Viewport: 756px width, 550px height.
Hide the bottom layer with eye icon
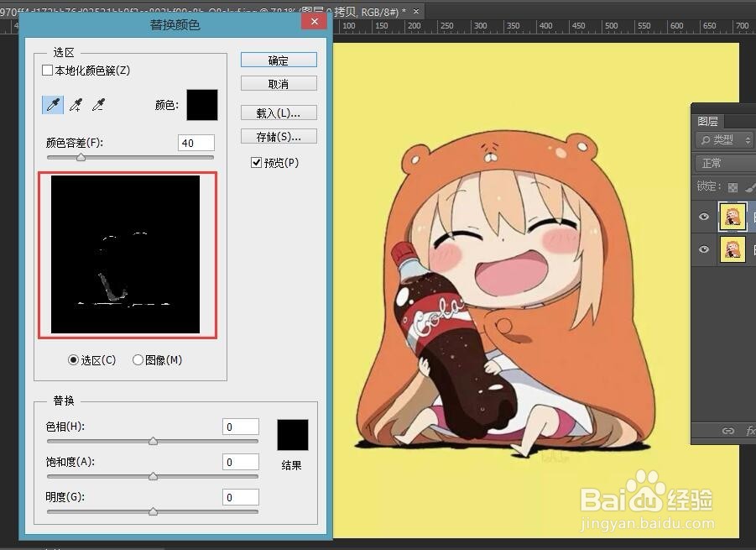704,249
